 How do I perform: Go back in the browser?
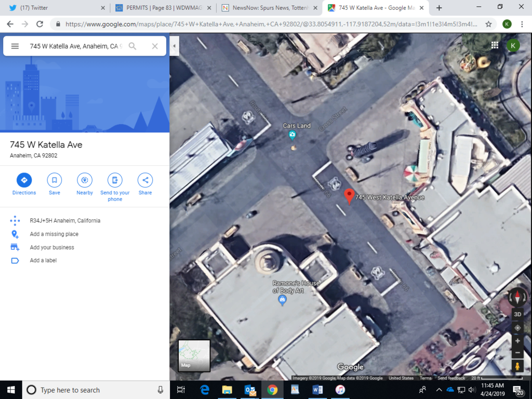tap(10, 24)
